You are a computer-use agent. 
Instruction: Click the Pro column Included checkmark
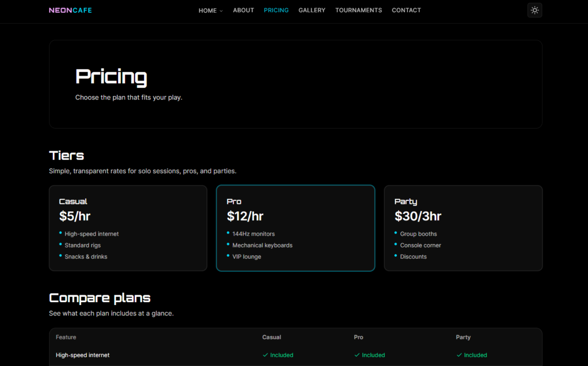coord(357,355)
